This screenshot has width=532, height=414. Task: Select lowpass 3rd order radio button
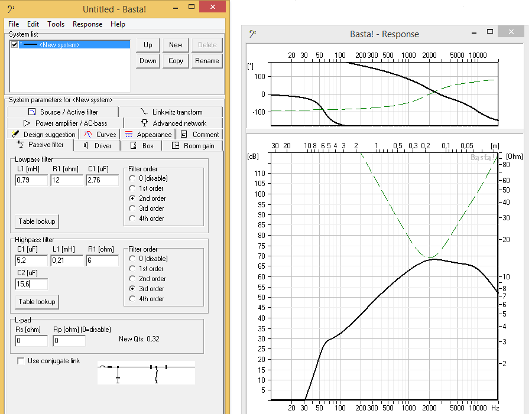[132, 208]
